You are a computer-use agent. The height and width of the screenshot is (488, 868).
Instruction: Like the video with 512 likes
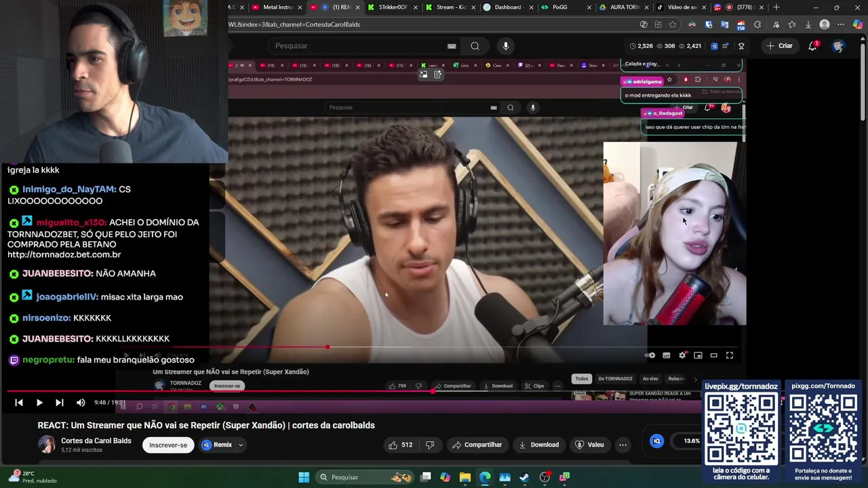[x=401, y=445]
